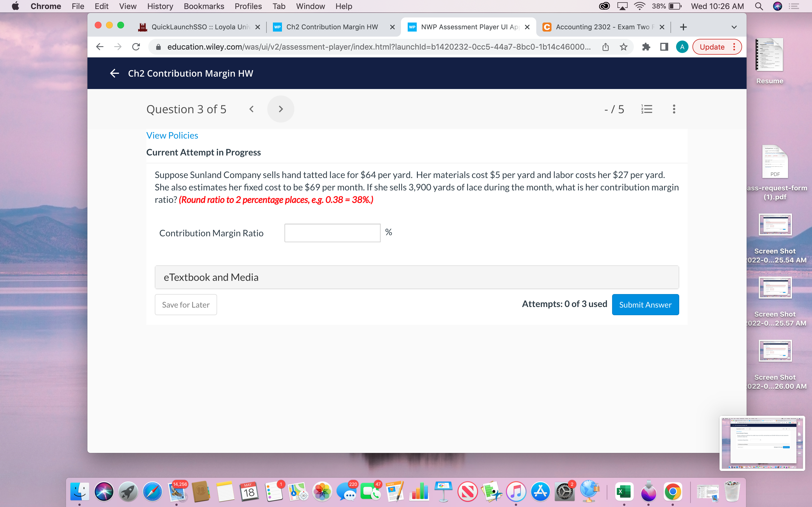Click the Submit Answer button
Viewport: 812px width, 507px height.
tap(645, 304)
